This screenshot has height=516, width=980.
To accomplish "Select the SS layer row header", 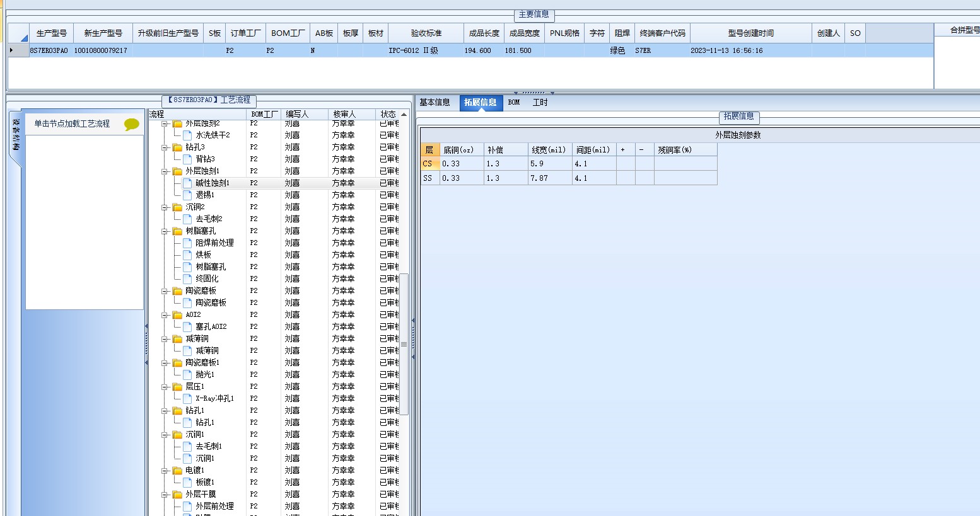I will [x=429, y=178].
